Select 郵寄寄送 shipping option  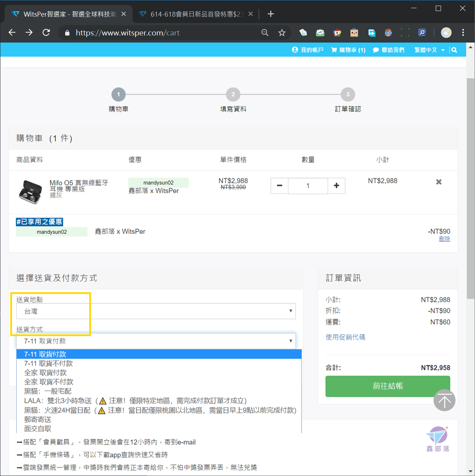pos(159,420)
